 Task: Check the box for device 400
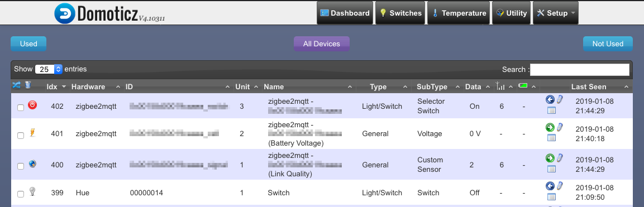click(x=21, y=166)
